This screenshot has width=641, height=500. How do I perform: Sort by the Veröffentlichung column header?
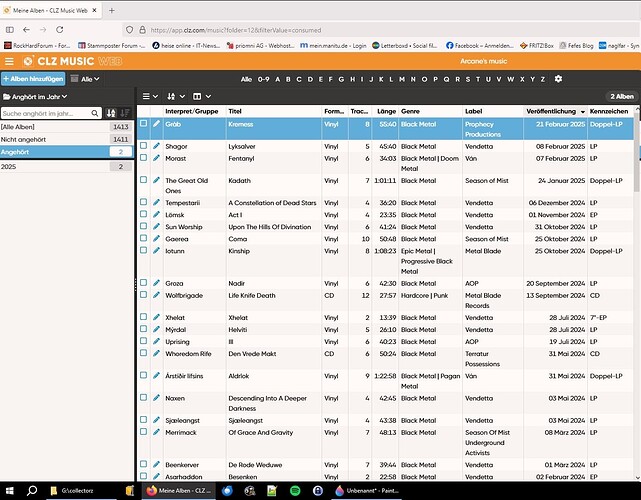click(x=555, y=111)
